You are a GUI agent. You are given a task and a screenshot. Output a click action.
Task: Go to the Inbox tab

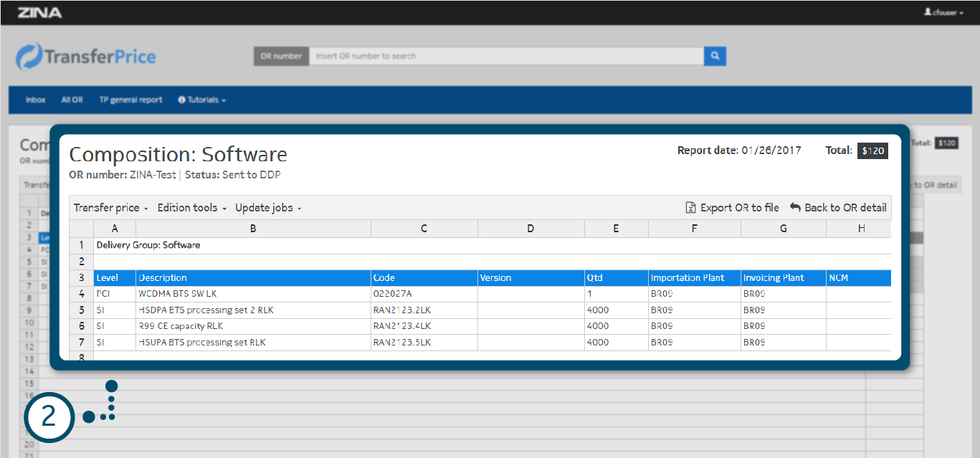click(35, 100)
